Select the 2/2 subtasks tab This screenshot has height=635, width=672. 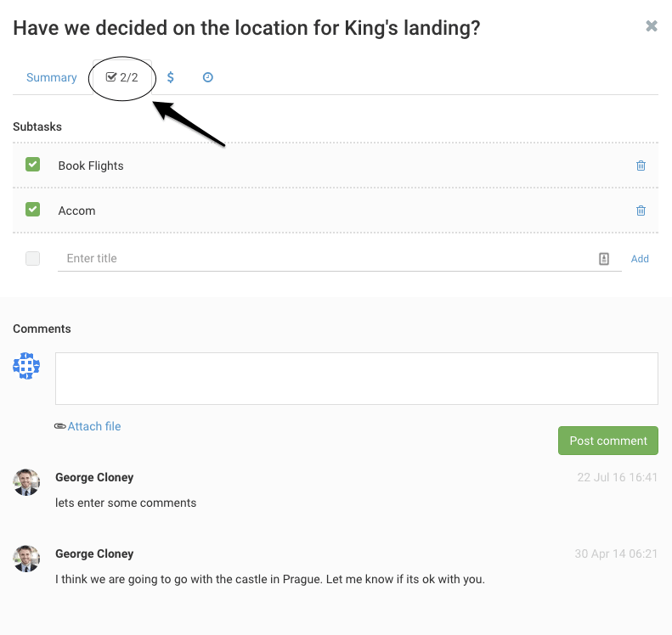tap(121, 77)
